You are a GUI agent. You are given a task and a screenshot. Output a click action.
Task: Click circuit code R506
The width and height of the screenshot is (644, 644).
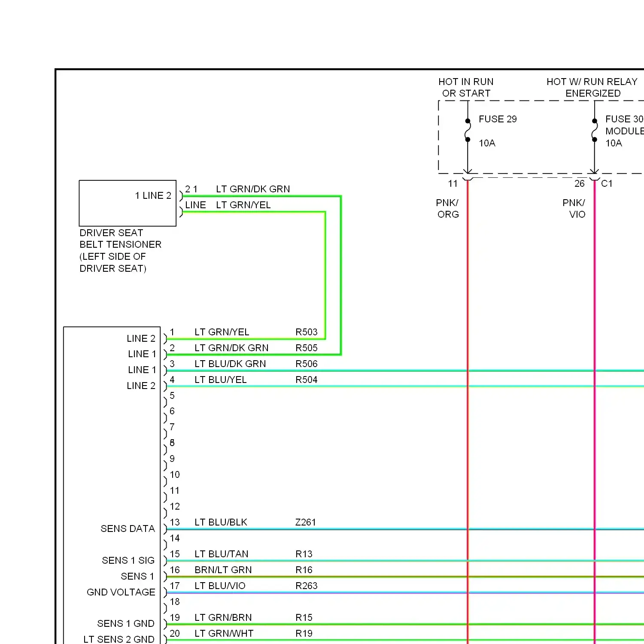coord(307,364)
